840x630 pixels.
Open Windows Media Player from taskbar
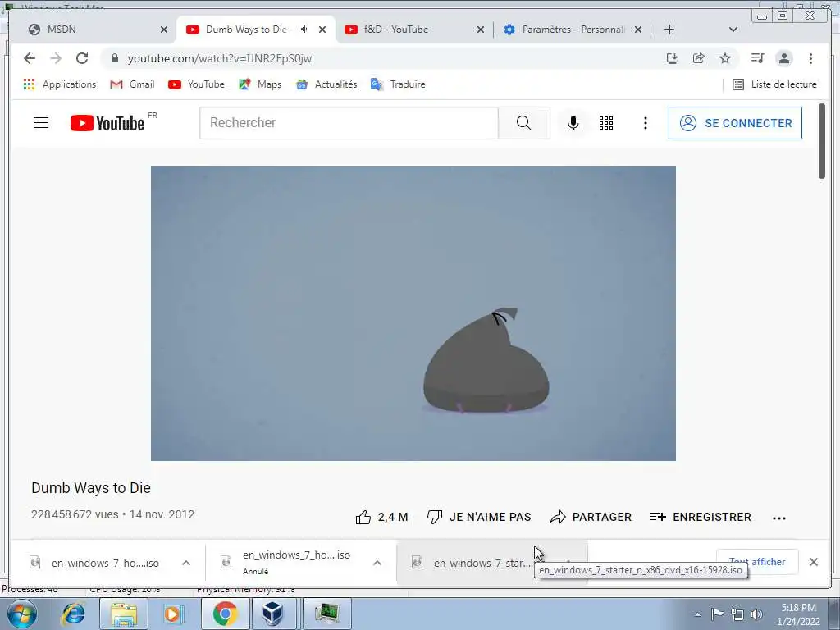pos(172,614)
